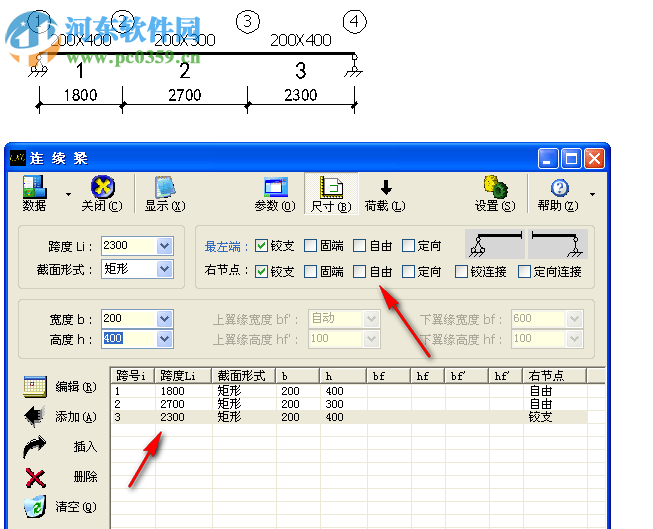Open the 显示(X) display toolbar icon

pos(165,193)
